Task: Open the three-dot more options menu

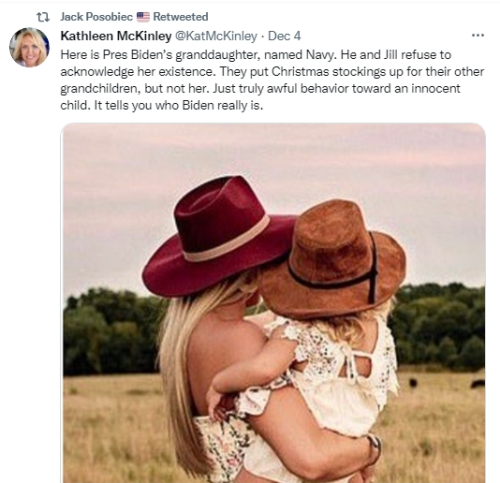Action: tap(478, 35)
